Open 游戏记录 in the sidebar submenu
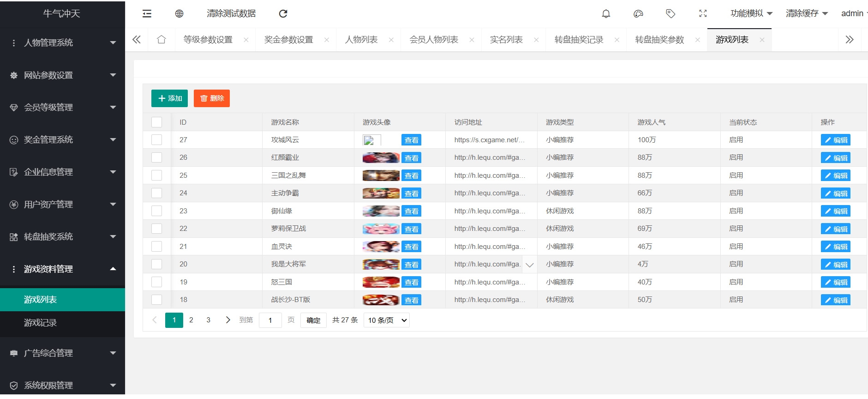The width and height of the screenshot is (868, 399). click(41, 323)
